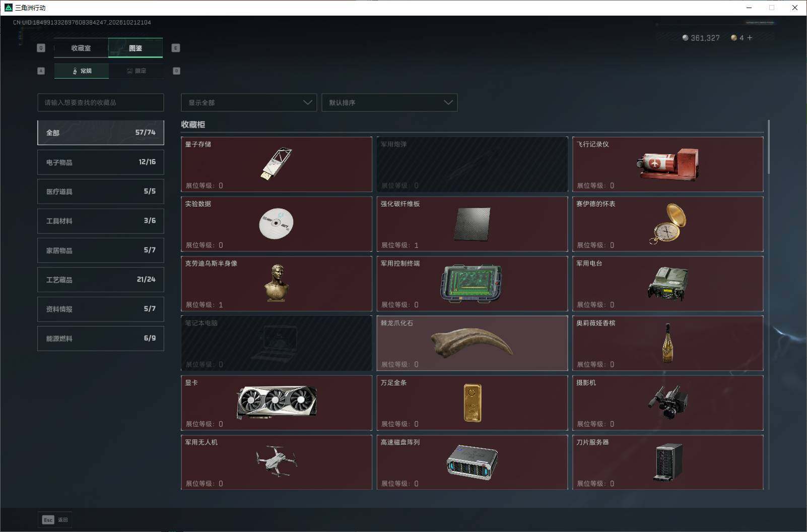
Task: Click the collection list vertical scrollbar
Action: (769, 147)
